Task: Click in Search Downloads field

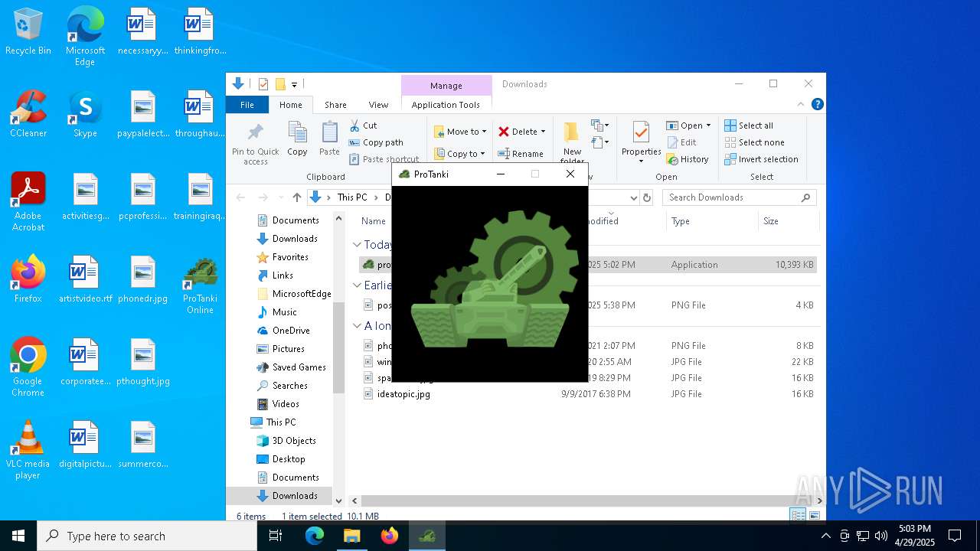Action: pyautogui.click(x=739, y=197)
